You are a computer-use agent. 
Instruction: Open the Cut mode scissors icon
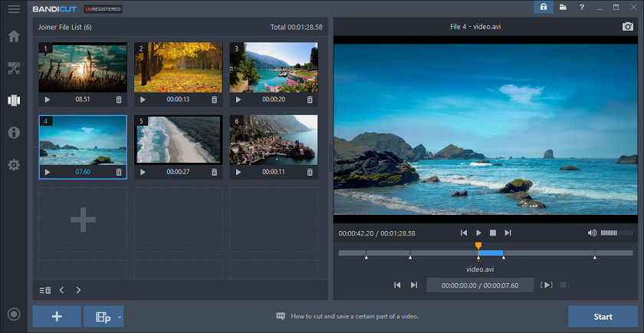click(x=14, y=68)
